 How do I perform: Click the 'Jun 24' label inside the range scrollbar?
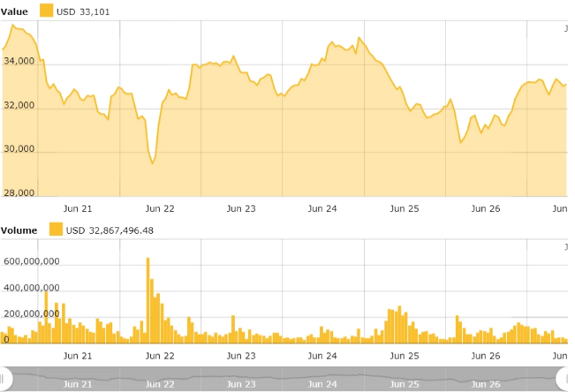[322, 384]
